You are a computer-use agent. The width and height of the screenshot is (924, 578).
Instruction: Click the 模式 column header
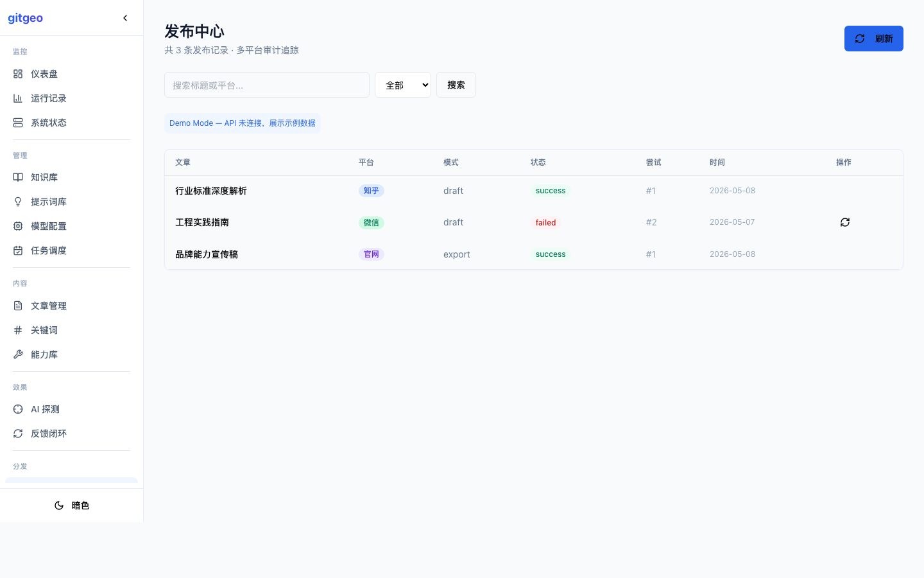tap(451, 162)
